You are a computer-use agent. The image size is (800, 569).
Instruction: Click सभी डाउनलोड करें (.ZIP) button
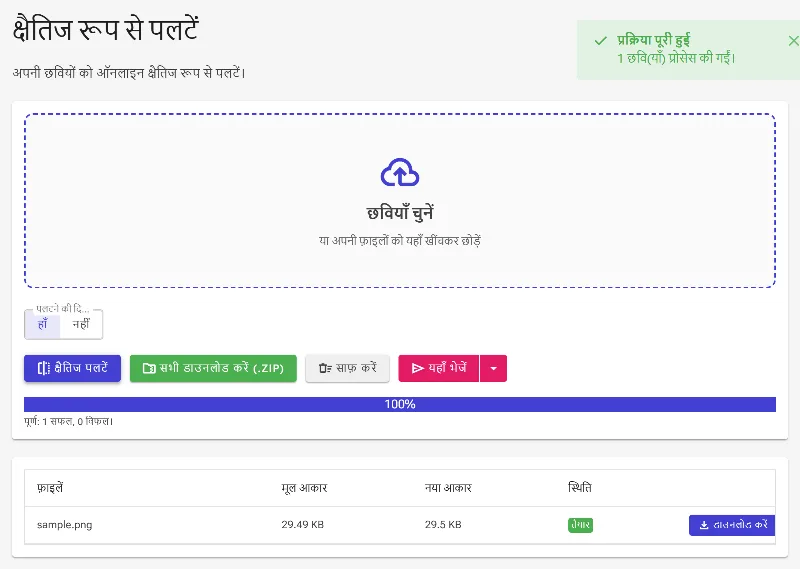tap(213, 368)
